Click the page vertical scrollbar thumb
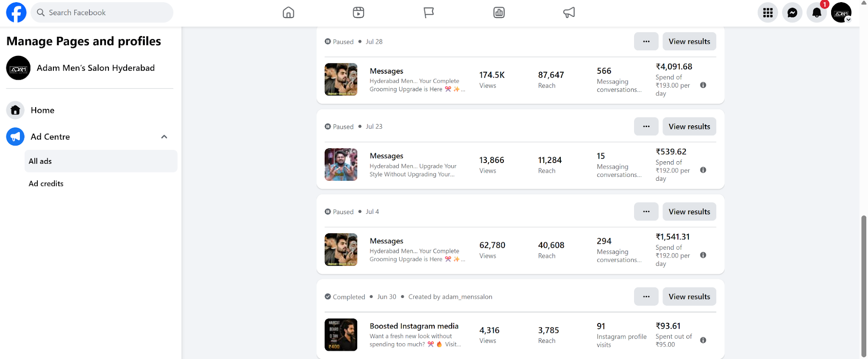 pos(864,286)
